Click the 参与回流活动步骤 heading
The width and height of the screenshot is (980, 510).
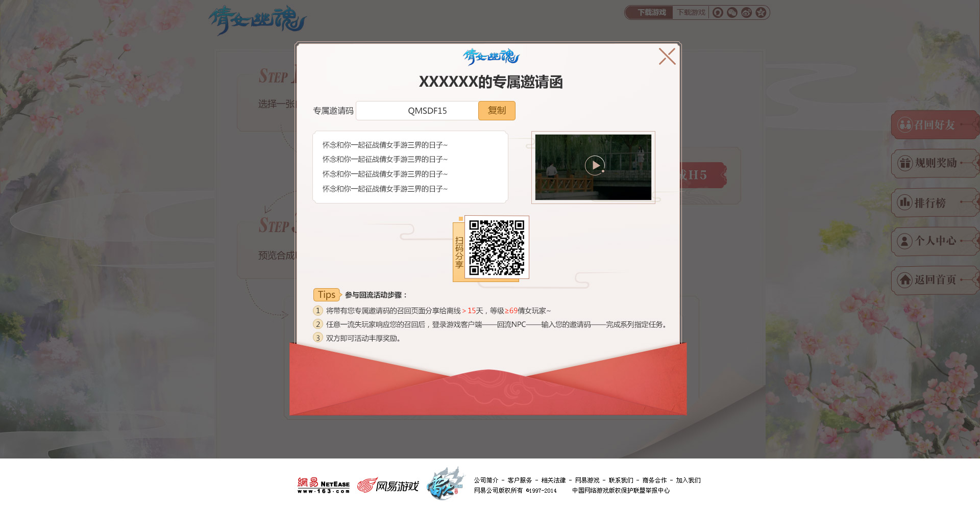(376, 295)
